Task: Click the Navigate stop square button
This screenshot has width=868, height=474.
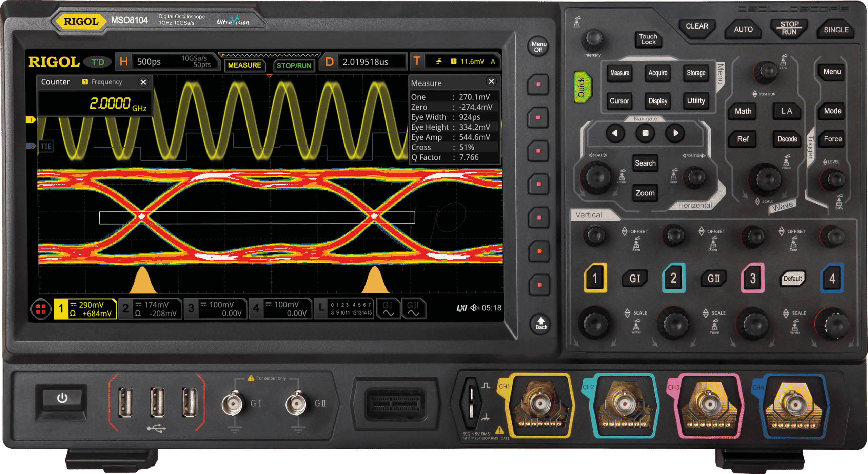Action: coord(645,133)
